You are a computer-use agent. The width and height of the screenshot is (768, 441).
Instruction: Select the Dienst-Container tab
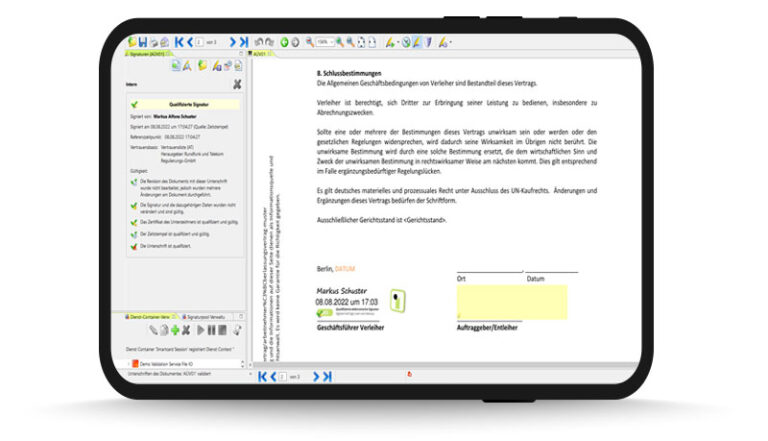pos(150,315)
